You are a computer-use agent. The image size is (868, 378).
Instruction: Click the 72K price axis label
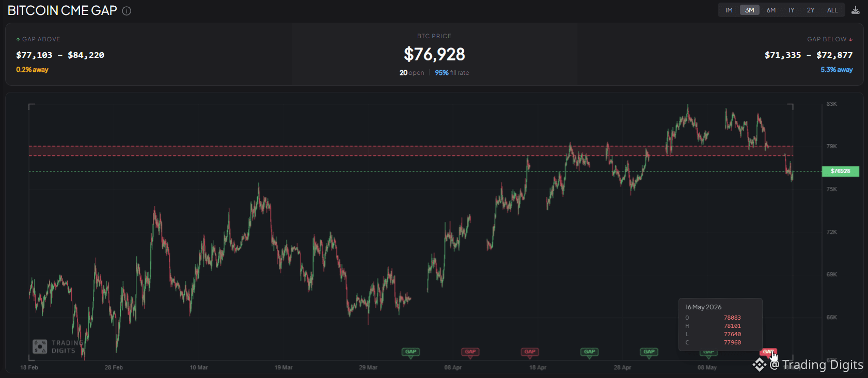click(x=831, y=232)
